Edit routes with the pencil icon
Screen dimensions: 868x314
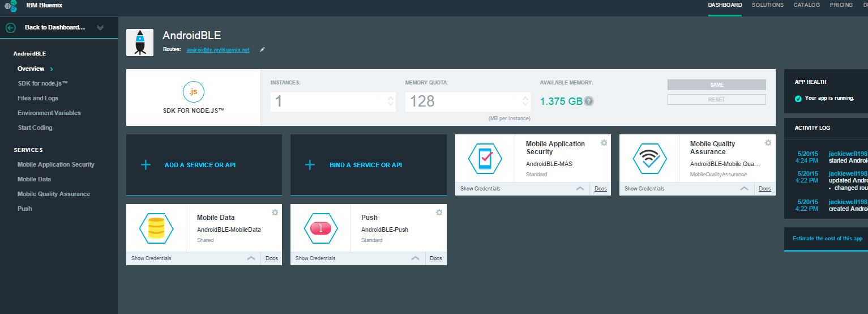(x=262, y=50)
